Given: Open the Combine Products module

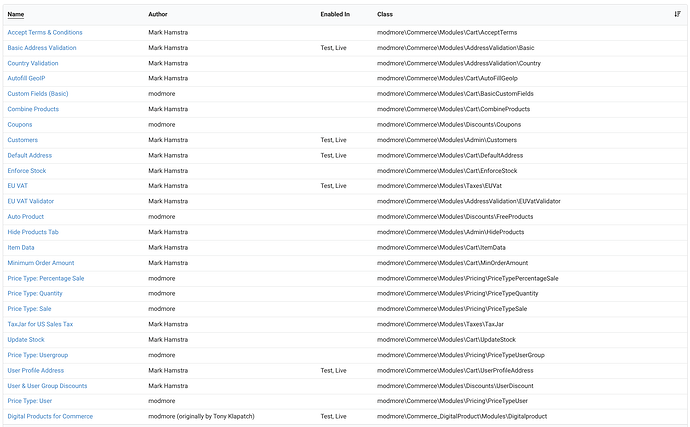Looking at the screenshot, I should [33, 109].
